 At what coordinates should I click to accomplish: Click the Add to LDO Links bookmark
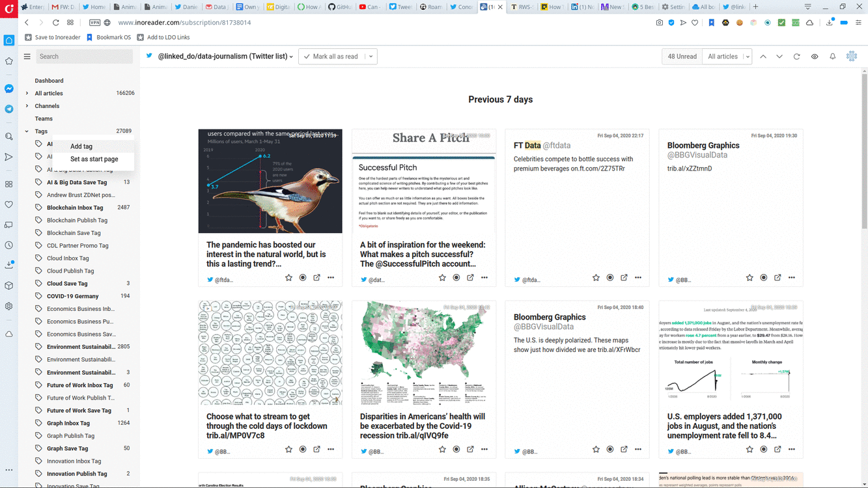point(163,38)
